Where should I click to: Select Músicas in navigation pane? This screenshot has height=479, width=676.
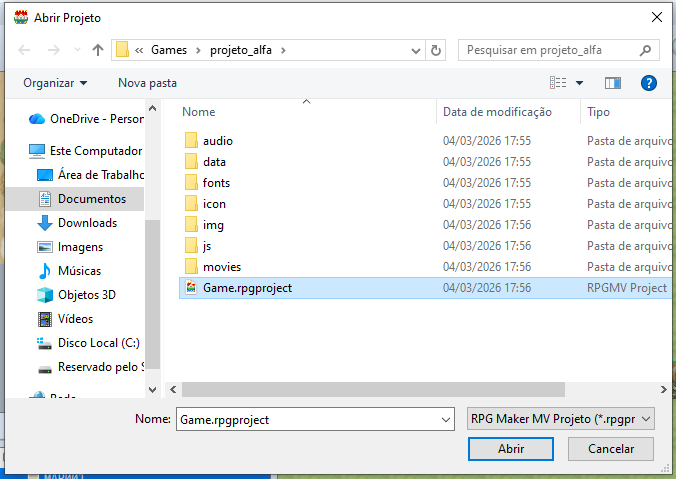pos(69,271)
